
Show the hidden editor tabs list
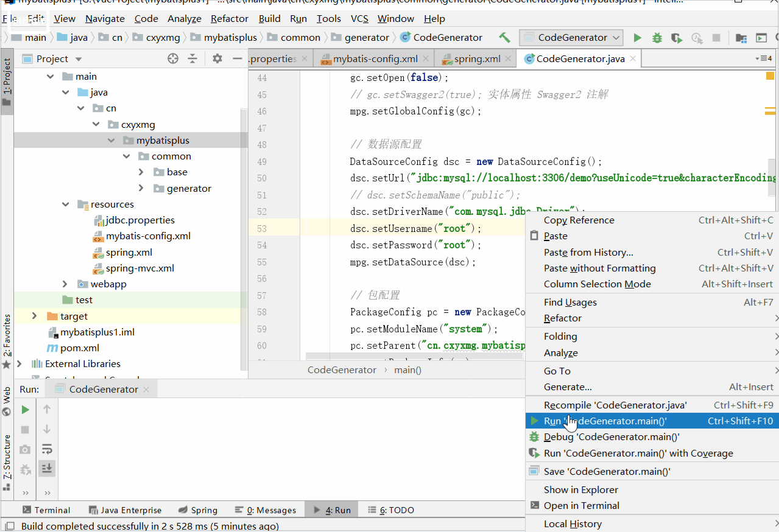coord(764,58)
